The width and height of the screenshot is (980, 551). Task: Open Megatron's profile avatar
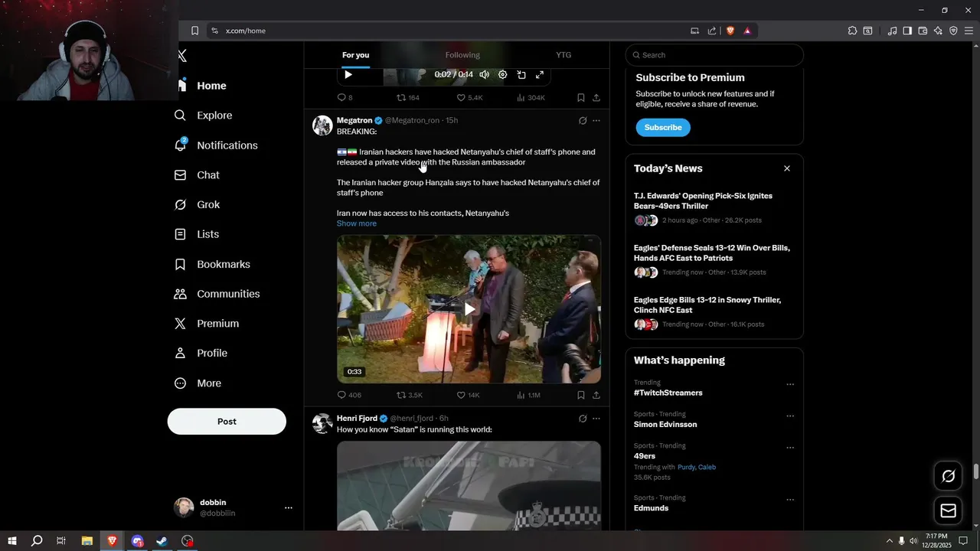tap(322, 126)
